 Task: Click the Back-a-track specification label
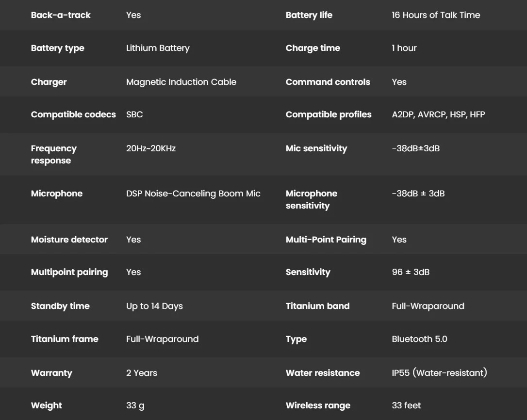[x=61, y=15]
